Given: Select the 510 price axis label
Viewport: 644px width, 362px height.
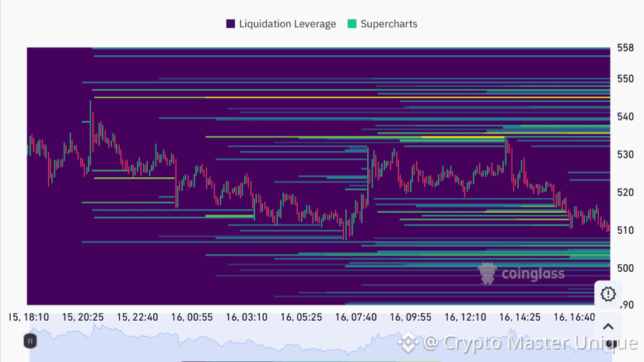Looking at the screenshot, I should tap(625, 230).
